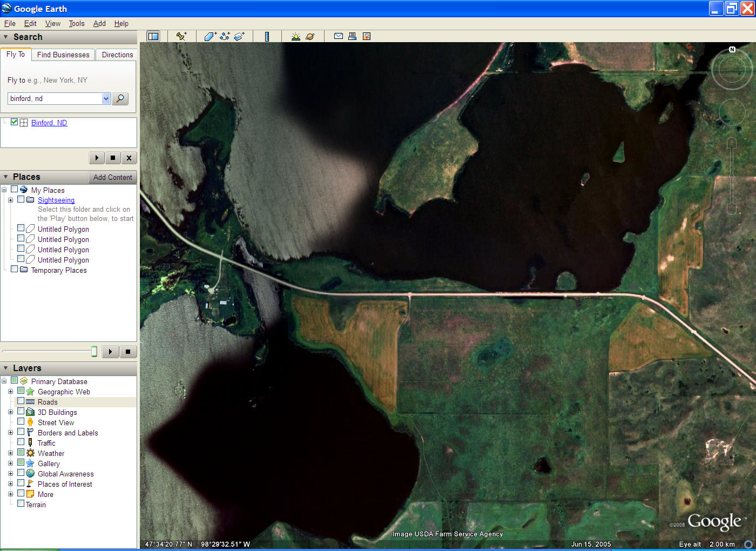756x551 pixels.
Task: Open the Edit menu
Action: tap(30, 23)
